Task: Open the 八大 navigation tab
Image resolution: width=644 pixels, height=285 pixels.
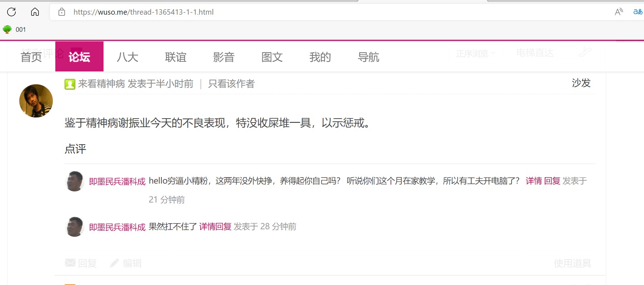Action: click(x=127, y=57)
